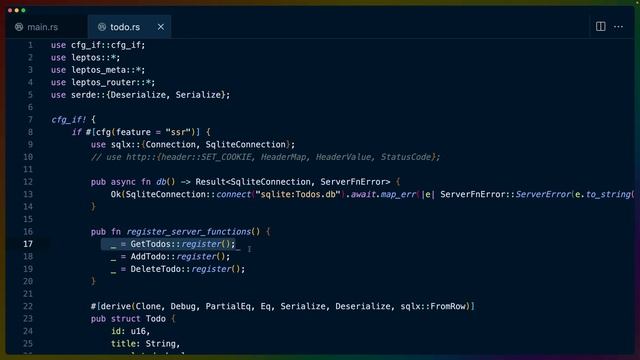
Task: Click the commented 'use http::' line
Action: pyautogui.click(x=265, y=157)
